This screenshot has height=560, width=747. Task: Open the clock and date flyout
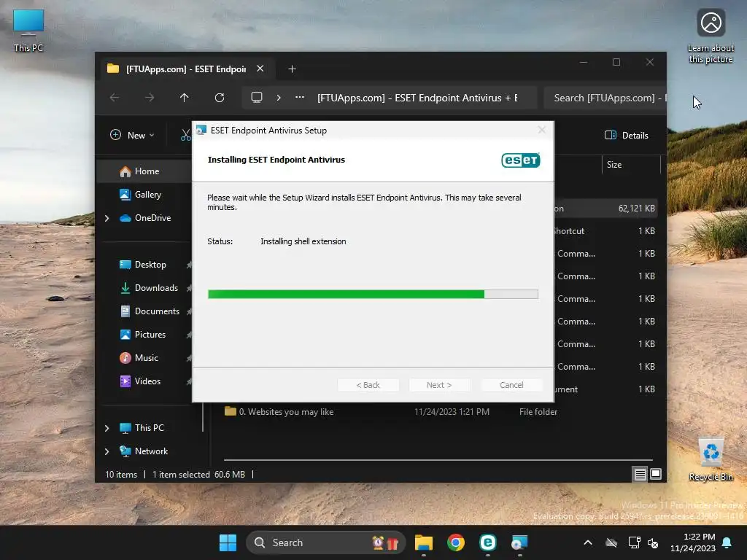[693, 542]
